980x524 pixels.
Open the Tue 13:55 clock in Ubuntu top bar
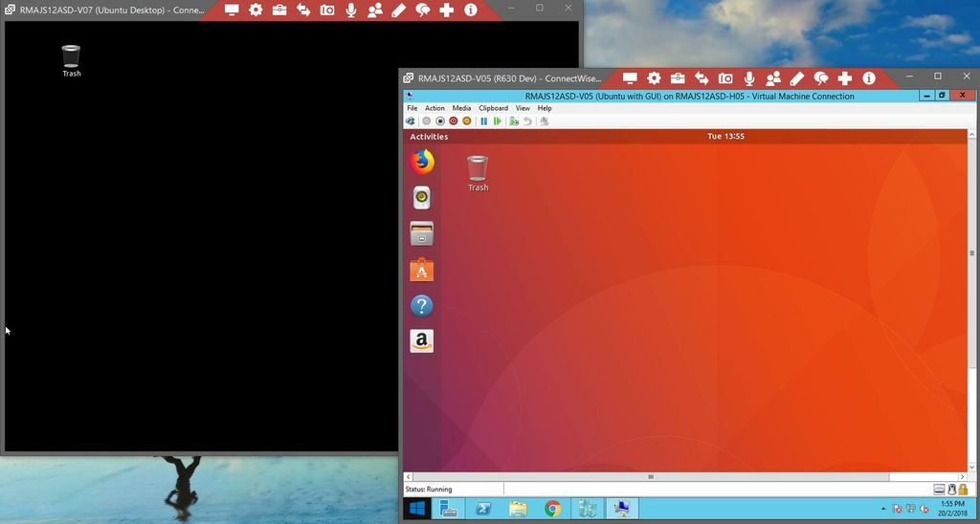coord(725,136)
